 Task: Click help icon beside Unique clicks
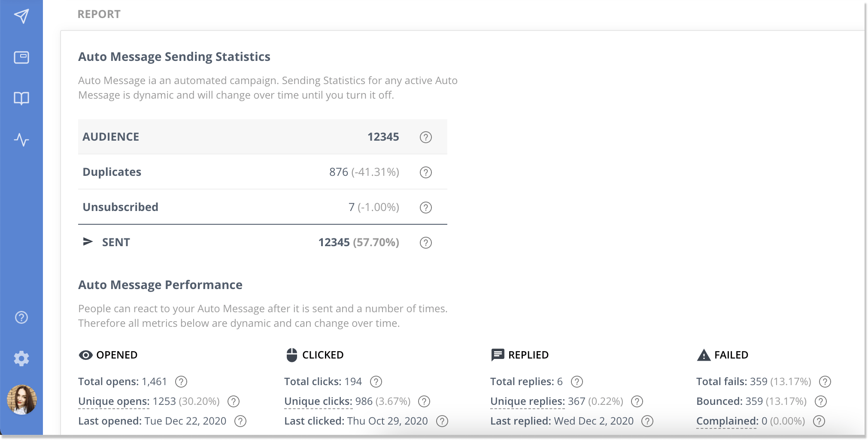(x=424, y=401)
